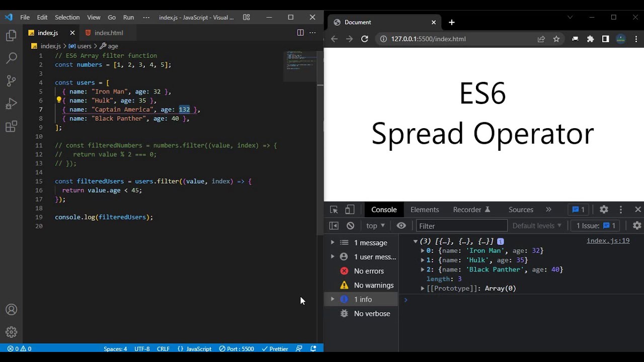Collapse the logged array of 3 objects
This screenshot has width=644, height=362.
coord(416,241)
